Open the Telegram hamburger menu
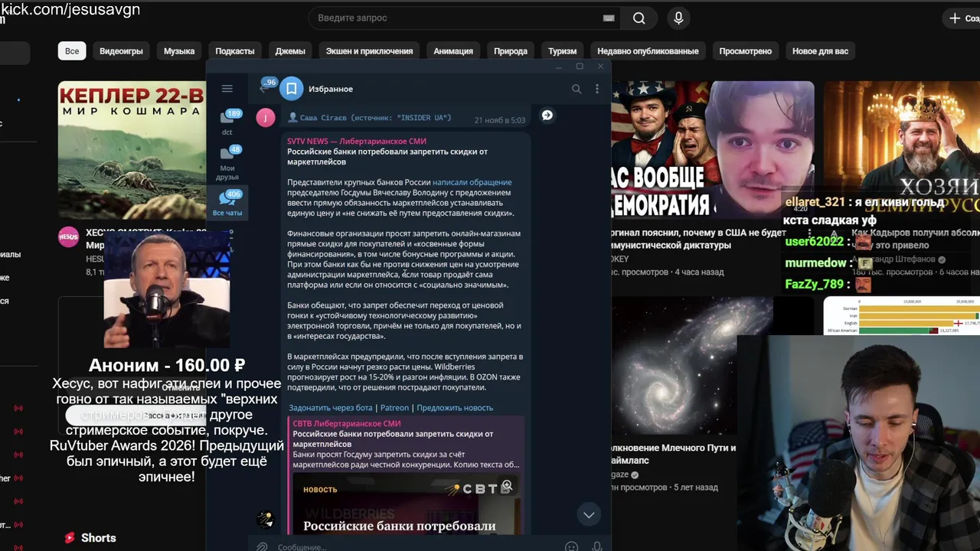This screenshot has width=980, height=551. pyautogui.click(x=227, y=89)
